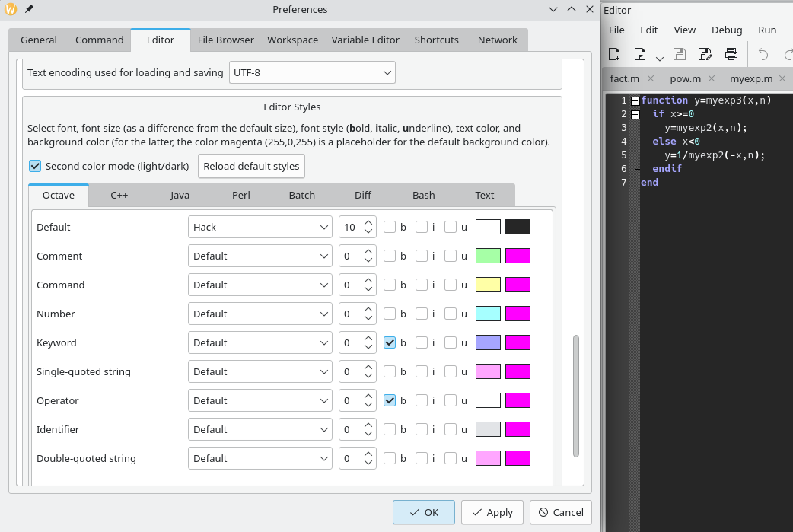
Task: Click the Save As icon in the Editor toolbar
Action: tap(704, 54)
